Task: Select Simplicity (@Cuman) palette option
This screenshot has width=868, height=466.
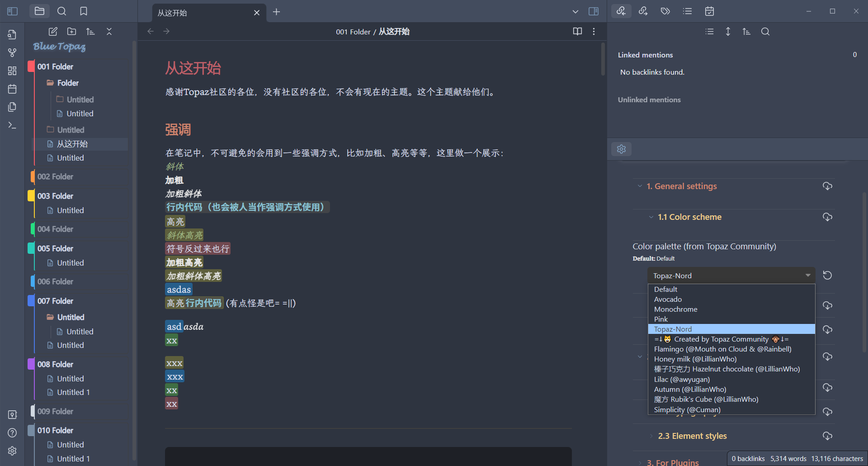Action: click(x=731, y=409)
